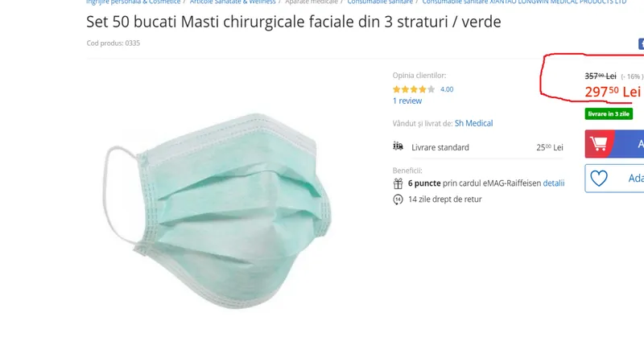Click the heart favorites icon
The height and width of the screenshot is (362, 644).
[598, 178]
